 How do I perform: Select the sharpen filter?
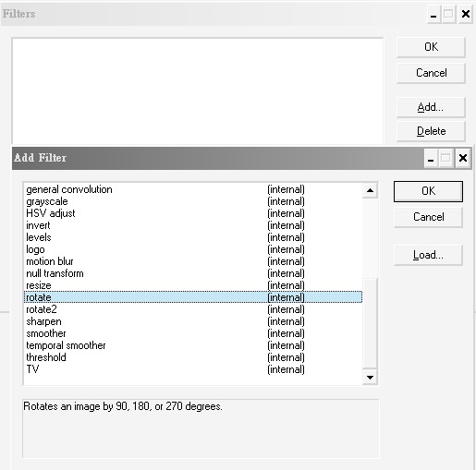click(193, 321)
